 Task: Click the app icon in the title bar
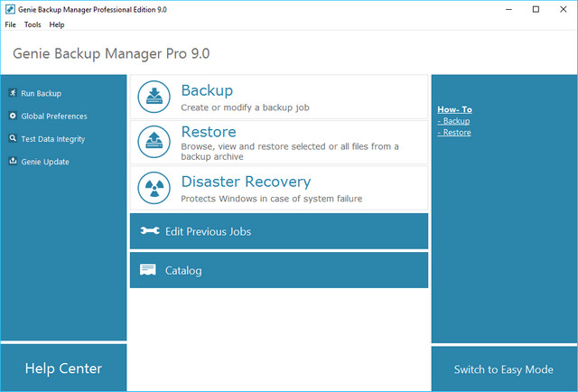(7, 8)
